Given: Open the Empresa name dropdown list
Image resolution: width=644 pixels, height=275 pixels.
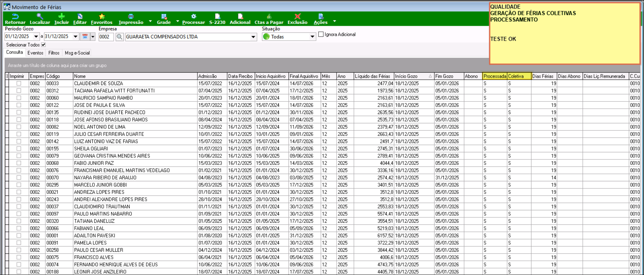Looking at the screenshot, I should point(253,37).
